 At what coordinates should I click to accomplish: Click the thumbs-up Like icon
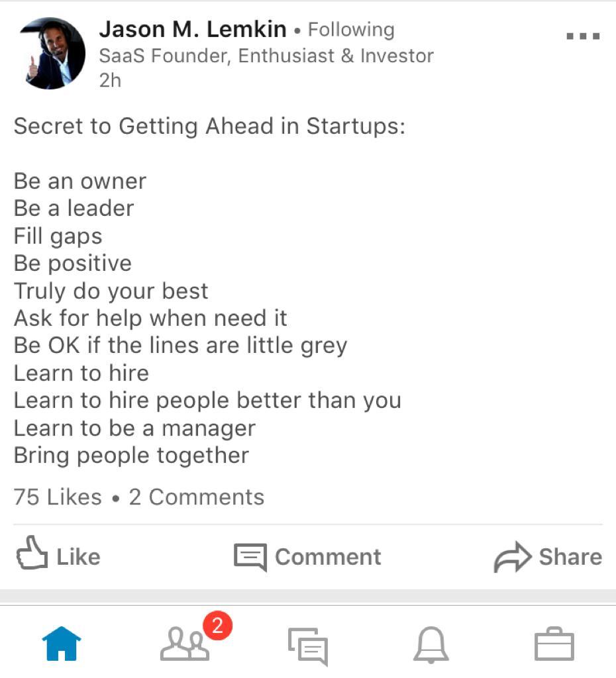click(32, 556)
